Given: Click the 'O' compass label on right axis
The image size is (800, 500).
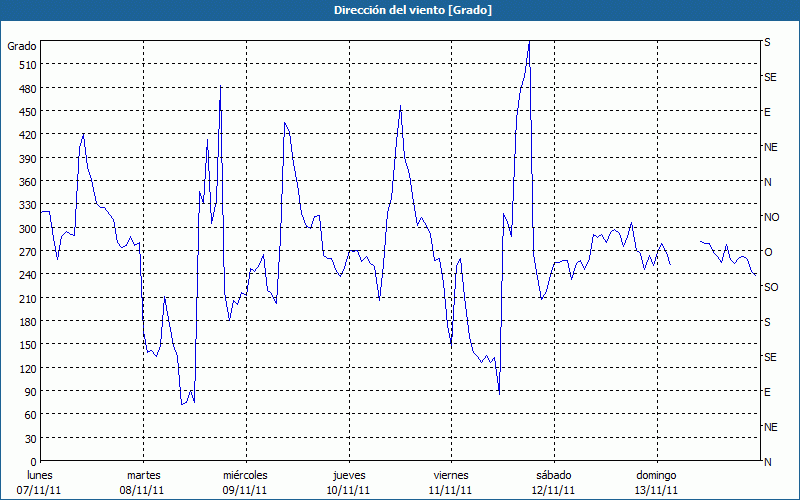Looking at the screenshot, I should click(768, 252).
